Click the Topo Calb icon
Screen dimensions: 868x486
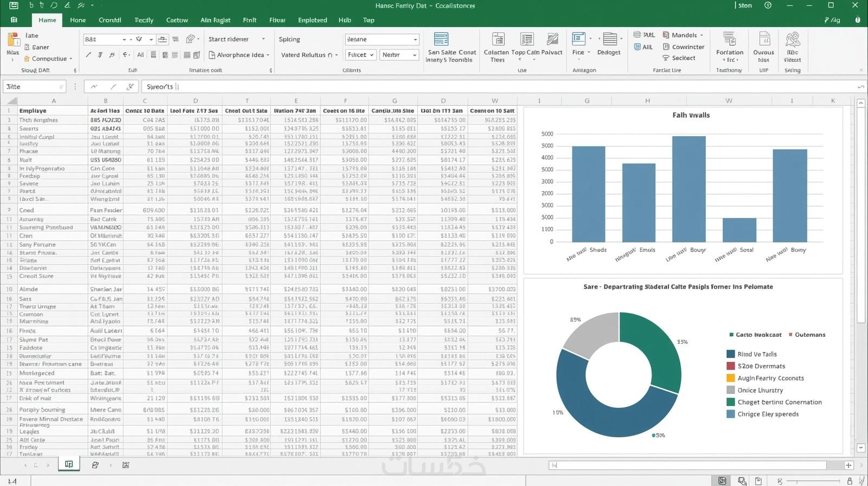point(526,39)
